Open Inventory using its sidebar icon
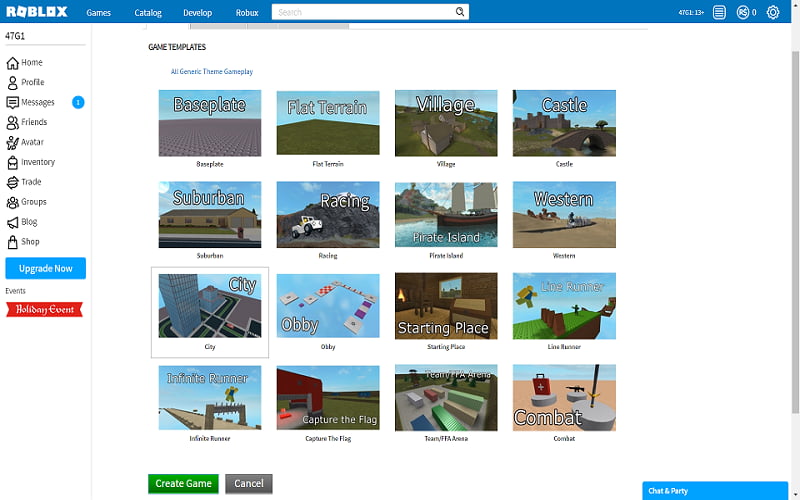 (x=13, y=162)
